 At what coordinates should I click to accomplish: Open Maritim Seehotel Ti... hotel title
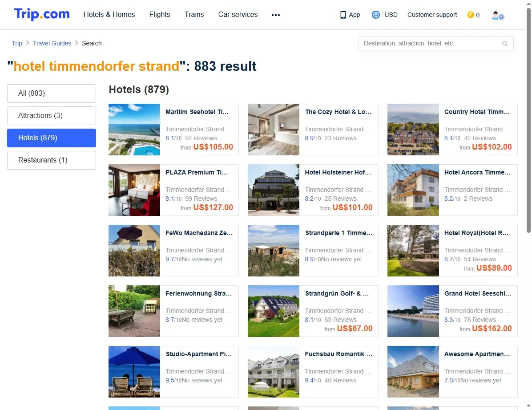(x=197, y=112)
